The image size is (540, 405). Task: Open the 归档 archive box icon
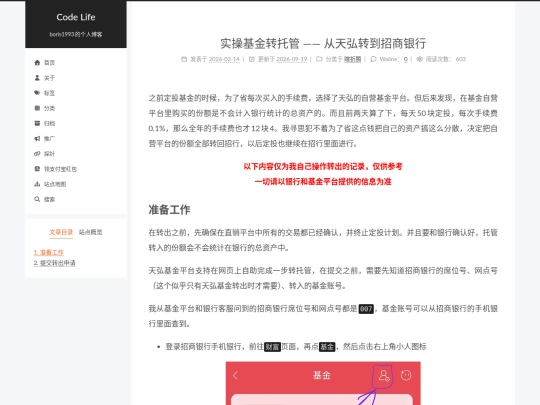point(37,123)
